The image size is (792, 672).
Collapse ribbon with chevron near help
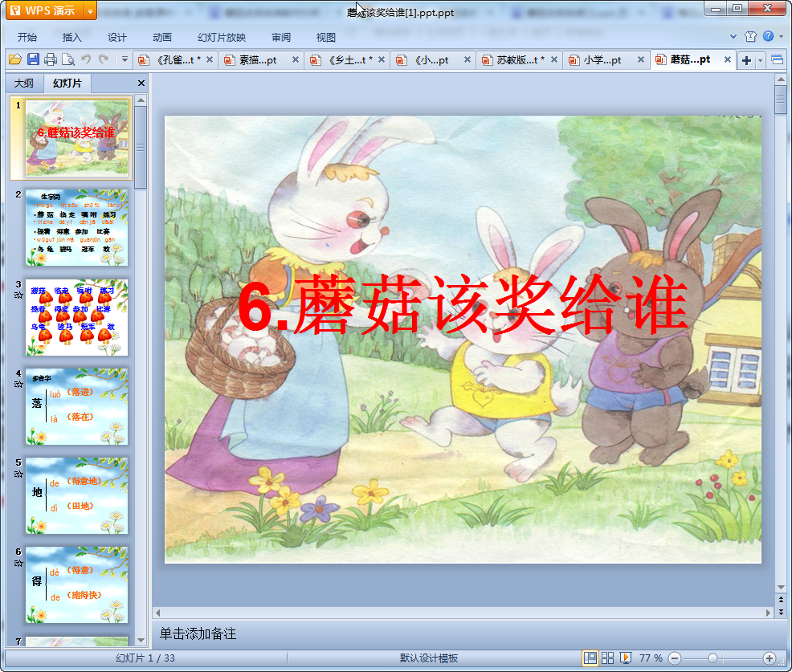(x=733, y=36)
